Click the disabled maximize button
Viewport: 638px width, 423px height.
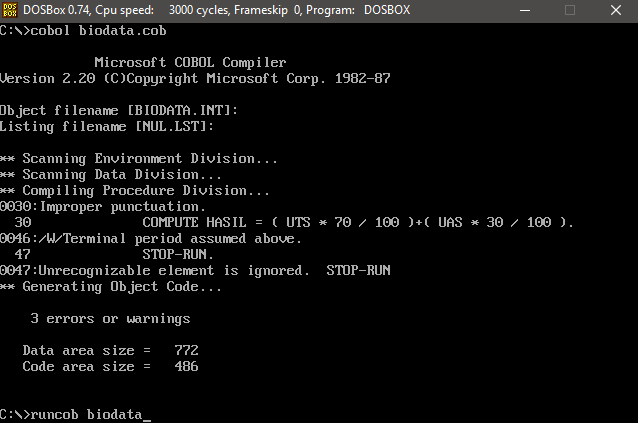click(x=570, y=10)
